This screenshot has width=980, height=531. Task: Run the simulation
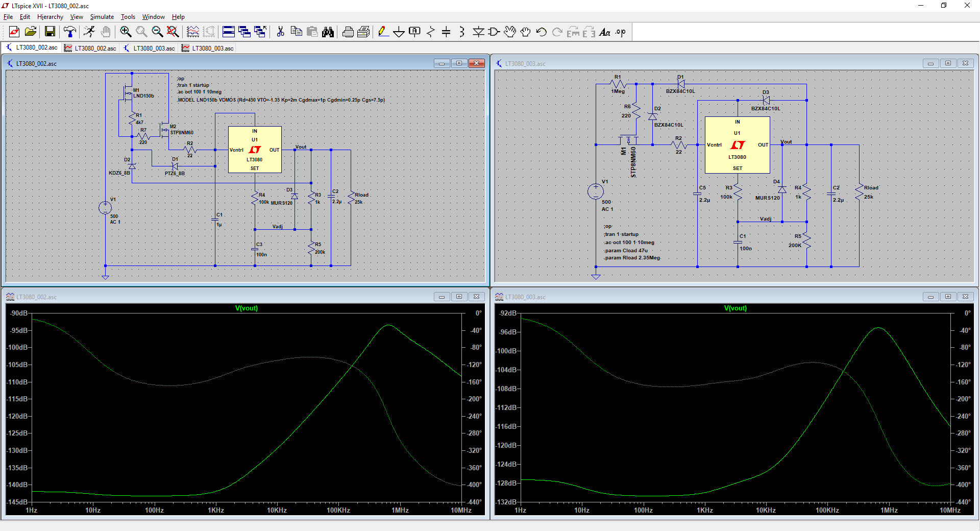(89, 32)
